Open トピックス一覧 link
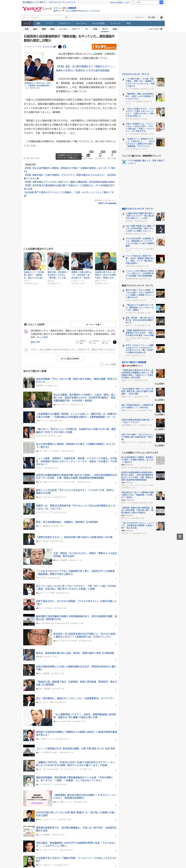This screenshot has width=186, height=868. 155,29
